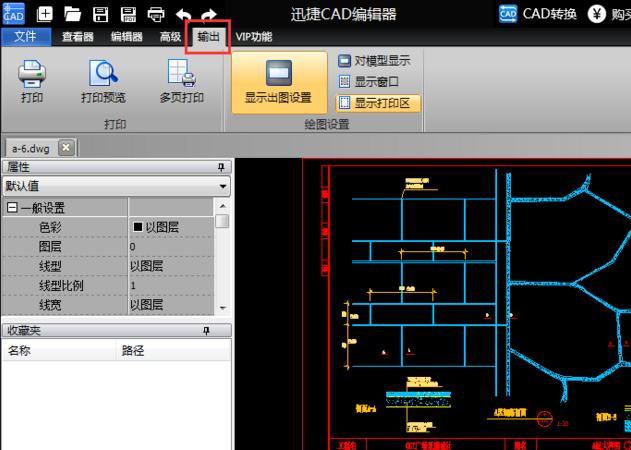The image size is (631, 450).
Task: Click the yen purchase icon
Action: [x=596, y=14]
